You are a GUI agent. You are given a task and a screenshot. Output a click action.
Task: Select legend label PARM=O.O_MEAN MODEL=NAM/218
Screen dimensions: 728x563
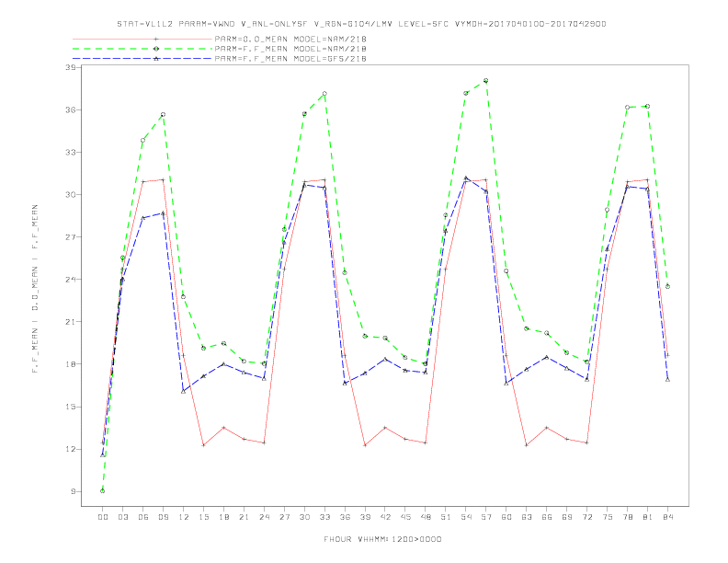tap(290, 39)
